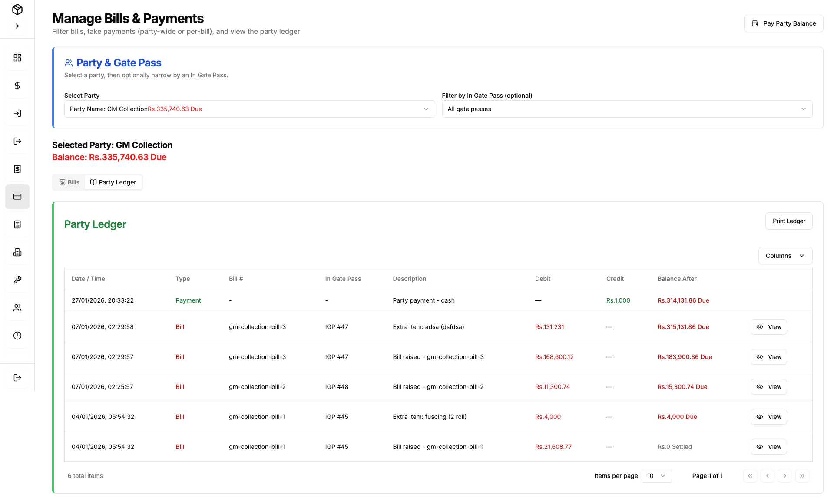The width and height of the screenshot is (834, 504).
Task: Open the in gate pass arrow icon
Action: point(17,113)
